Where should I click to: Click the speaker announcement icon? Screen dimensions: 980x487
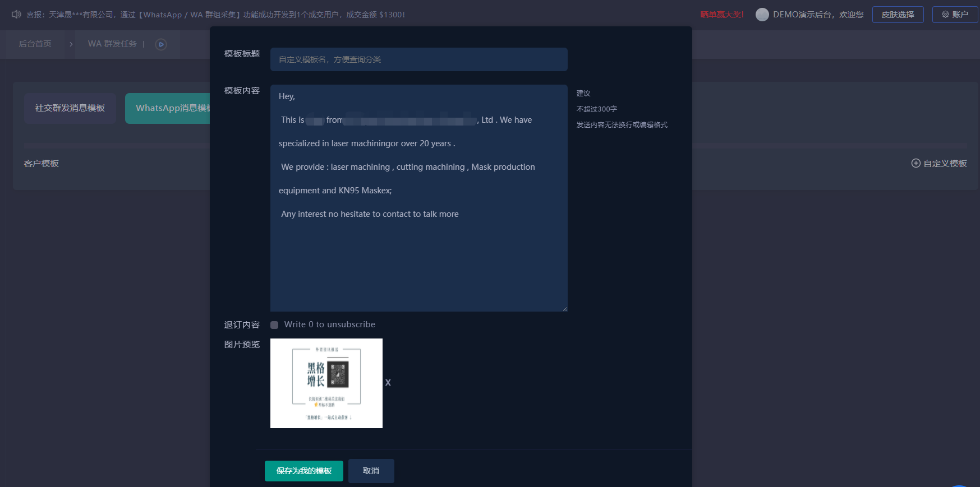tap(16, 15)
